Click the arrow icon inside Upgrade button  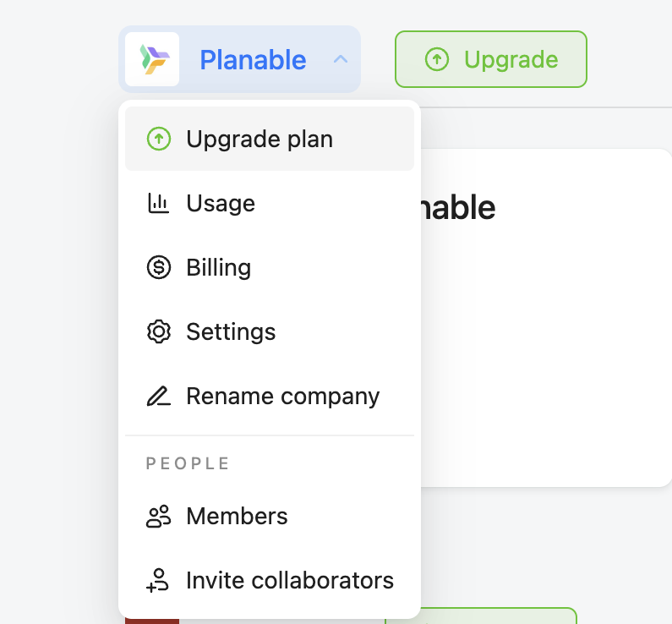pos(436,59)
